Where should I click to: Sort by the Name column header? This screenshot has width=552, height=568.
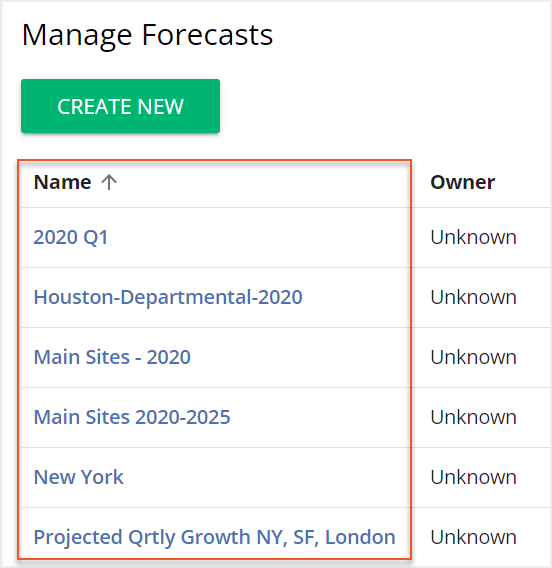pyautogui.click(x=62, y=182)
